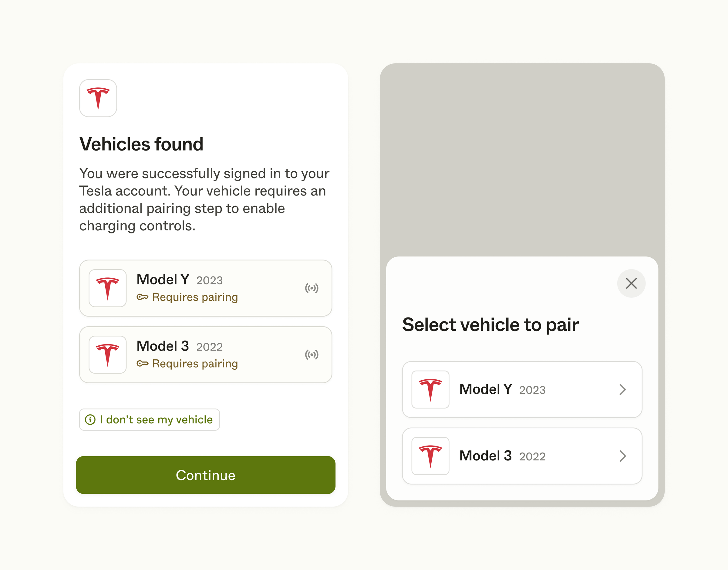The width and height of the screenshot is (728, 570).
Task: Click Model Y logo in pair sheet
Action: tap(430, 389)
